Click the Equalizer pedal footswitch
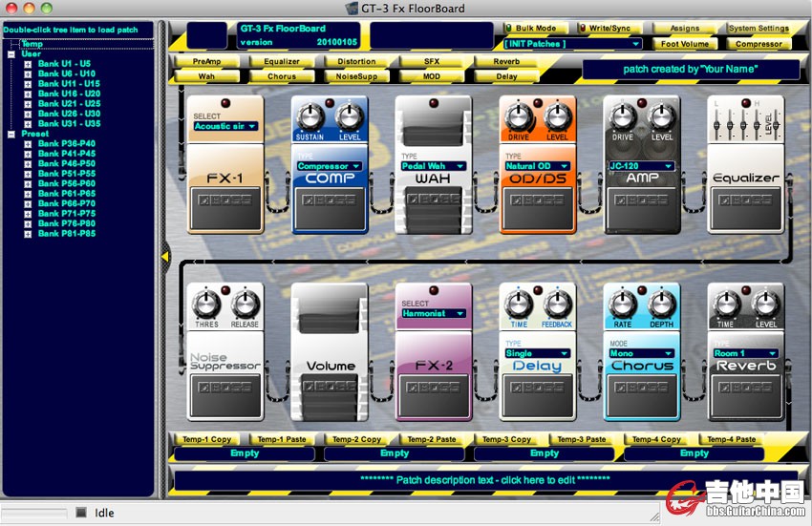 click(x=746, y=208)
